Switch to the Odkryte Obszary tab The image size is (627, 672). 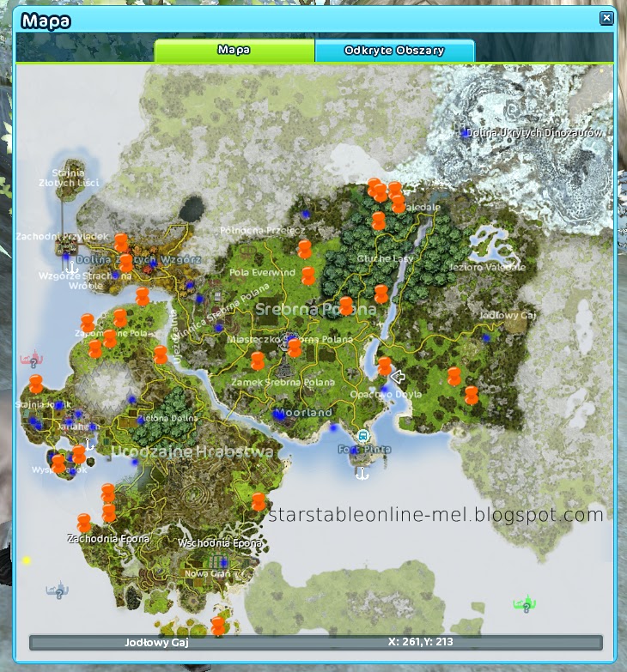pos(394,51)
